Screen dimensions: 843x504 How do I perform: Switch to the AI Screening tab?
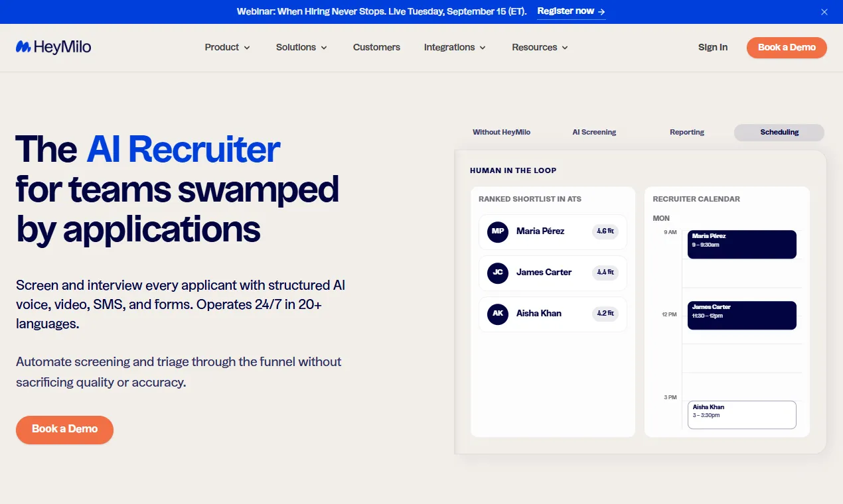594,132
